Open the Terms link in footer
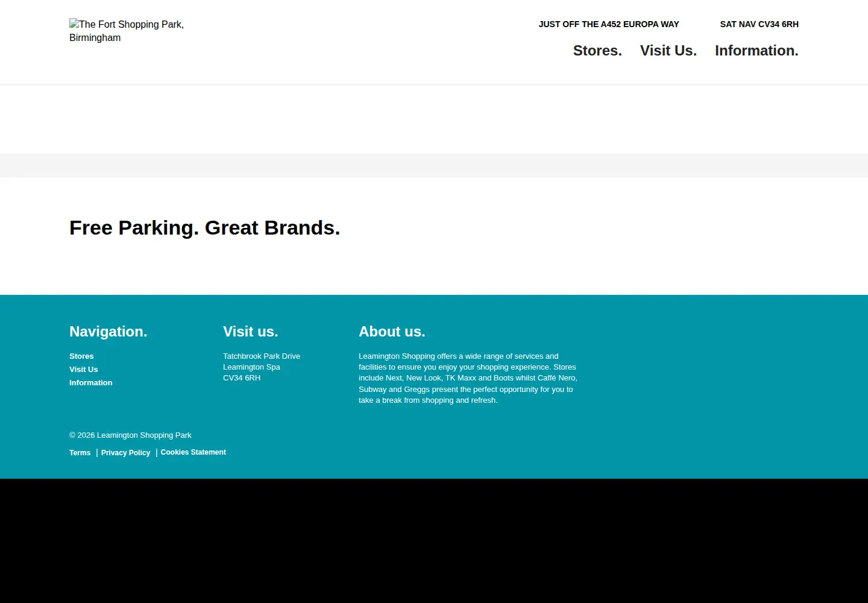The height and width of the screenshot is (603, 868). pyautogui.click(x=80, y=453)
